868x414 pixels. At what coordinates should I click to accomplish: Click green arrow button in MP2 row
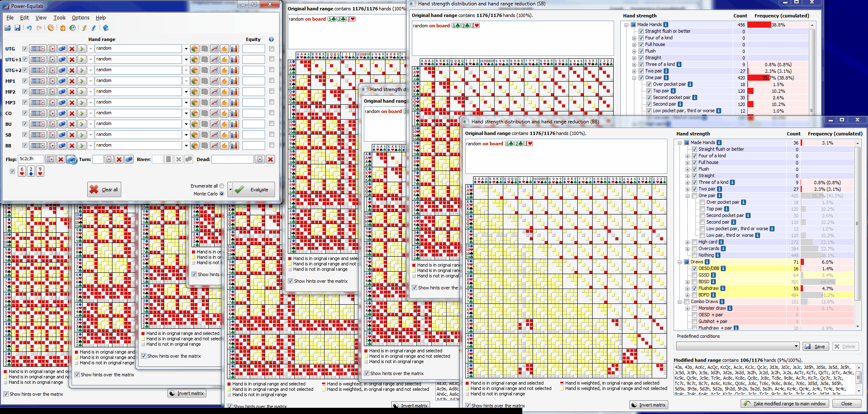tap(82, 92)
